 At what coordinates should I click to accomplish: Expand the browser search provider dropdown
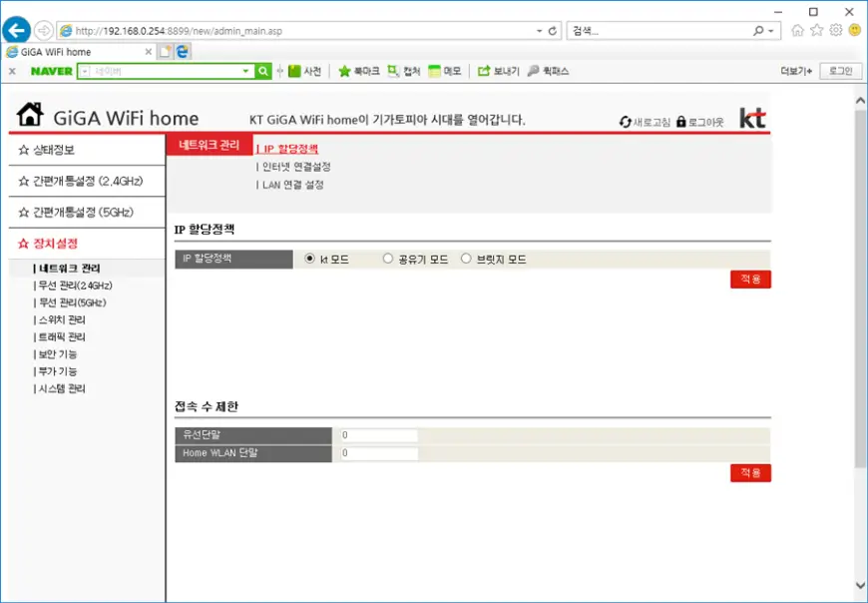click(x=771, y=31)
